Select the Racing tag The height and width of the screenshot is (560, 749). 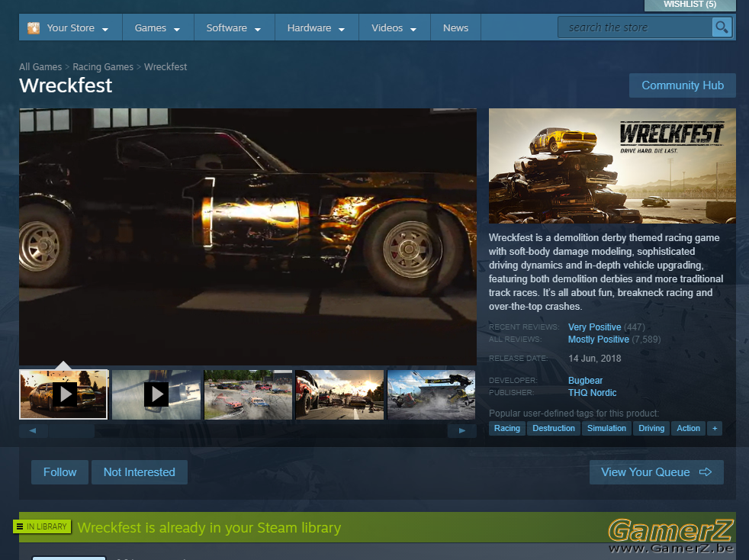tap(506, 429)
